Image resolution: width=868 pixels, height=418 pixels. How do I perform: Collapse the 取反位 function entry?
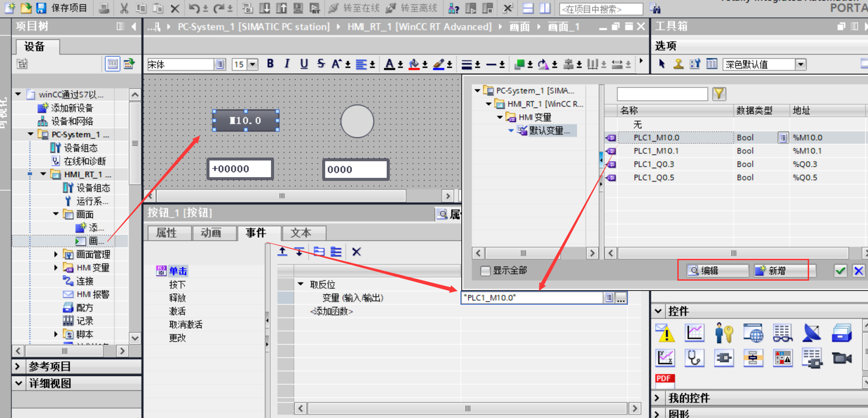(x=301, y=284)
